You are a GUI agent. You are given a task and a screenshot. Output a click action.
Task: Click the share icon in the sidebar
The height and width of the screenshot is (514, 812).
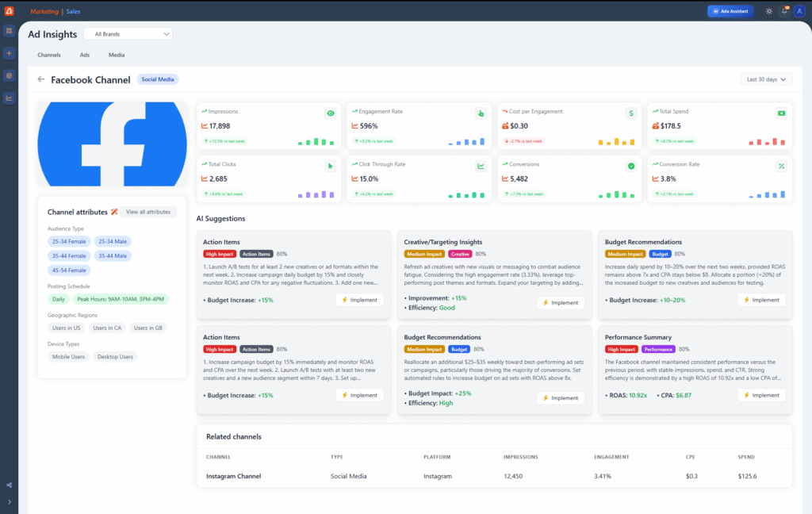[9, 485]
